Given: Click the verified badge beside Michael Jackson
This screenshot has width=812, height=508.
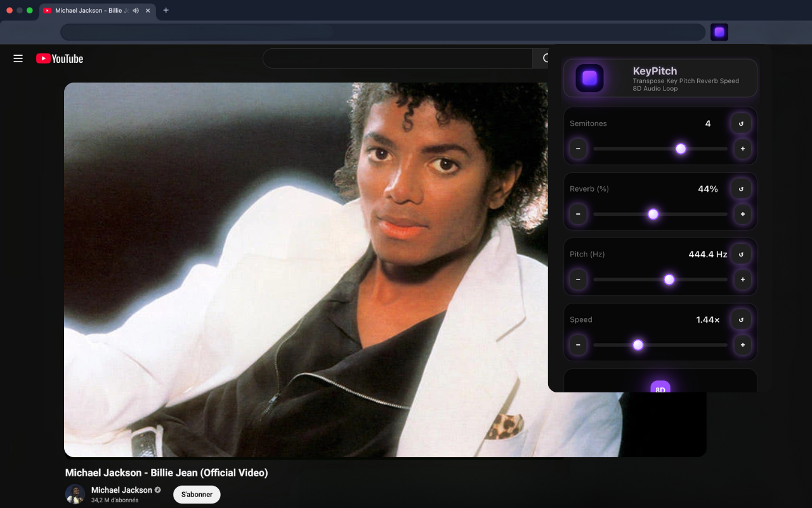Looking at the screenshot, I should point(158,490).
